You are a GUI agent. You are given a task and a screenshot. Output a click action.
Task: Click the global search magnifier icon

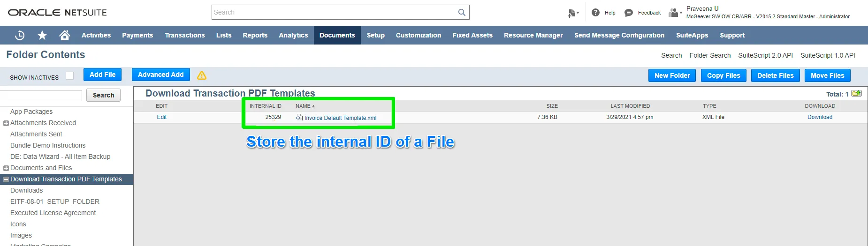click(x=462, y=12)
